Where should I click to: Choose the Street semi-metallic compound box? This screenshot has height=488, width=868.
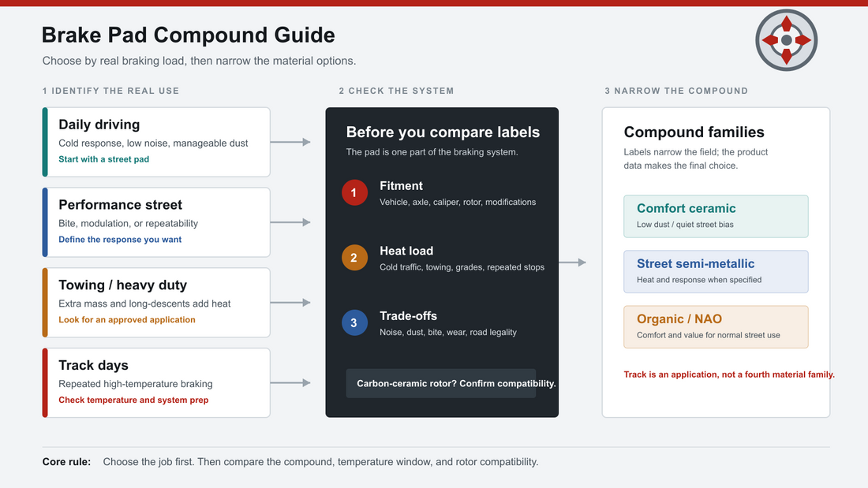pos(716,272)
